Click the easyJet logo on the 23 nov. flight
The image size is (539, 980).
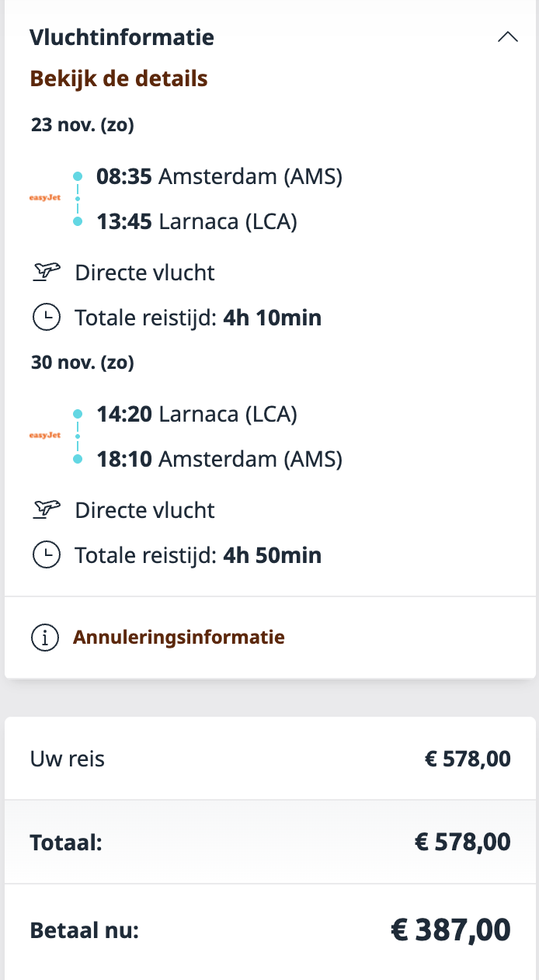(x=44, y=198)
